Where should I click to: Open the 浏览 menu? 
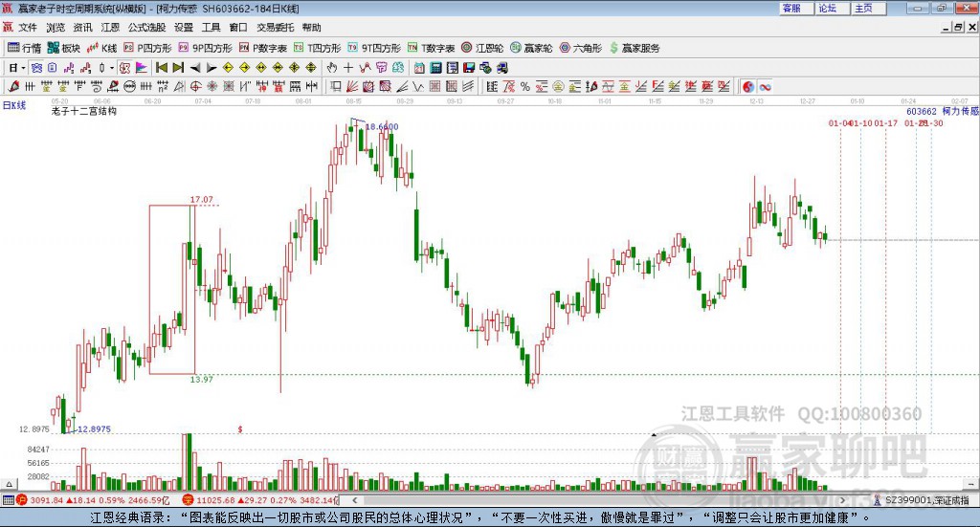click(55, 28)
